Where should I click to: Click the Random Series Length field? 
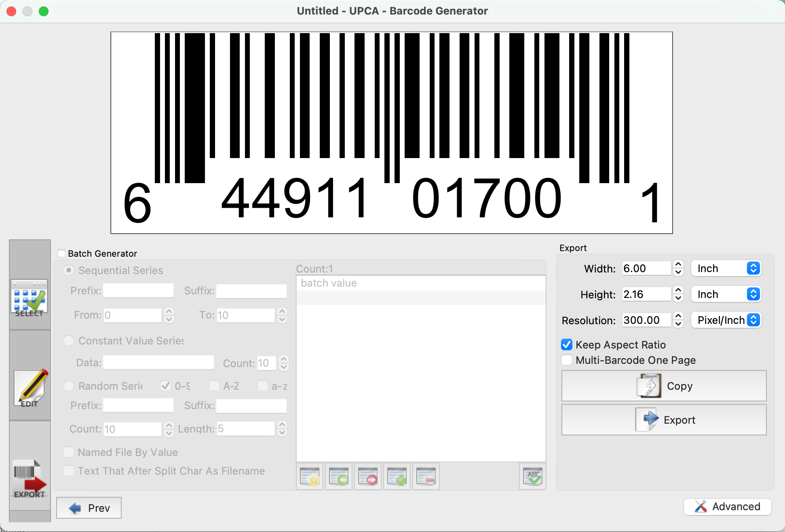click(x=246, y=429)
